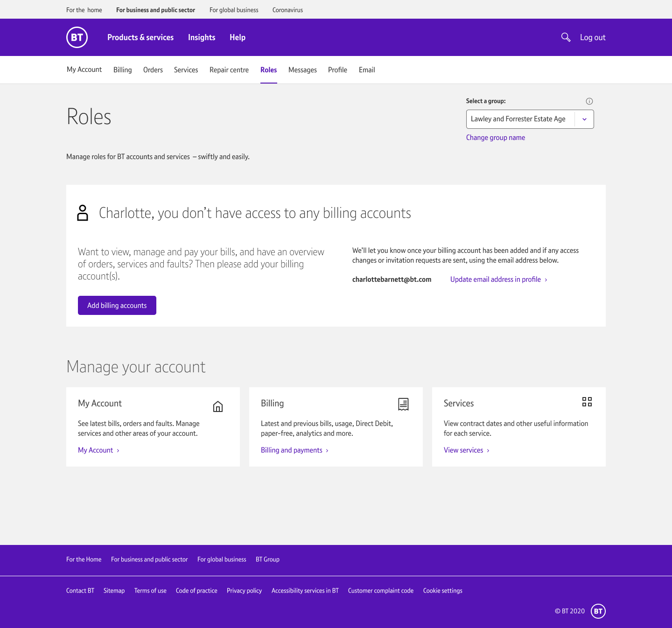
Task: Click the grid icon on Services card
Action: [x=587, y=402]
